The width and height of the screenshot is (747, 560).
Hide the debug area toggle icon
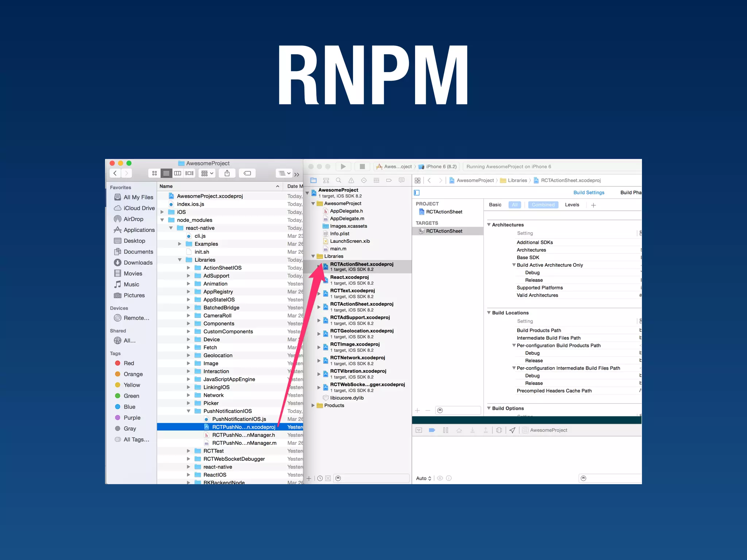419,430
